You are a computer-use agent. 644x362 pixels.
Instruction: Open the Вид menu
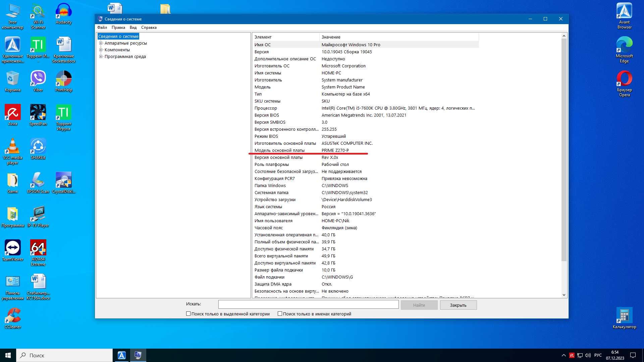pyautogui.click(x=133, y=27)
